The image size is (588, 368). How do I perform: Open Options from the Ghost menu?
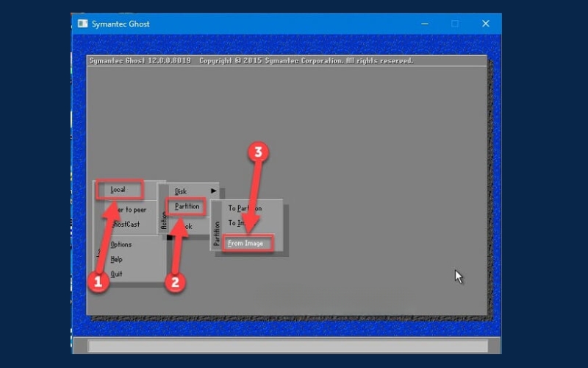coord(121,244)
